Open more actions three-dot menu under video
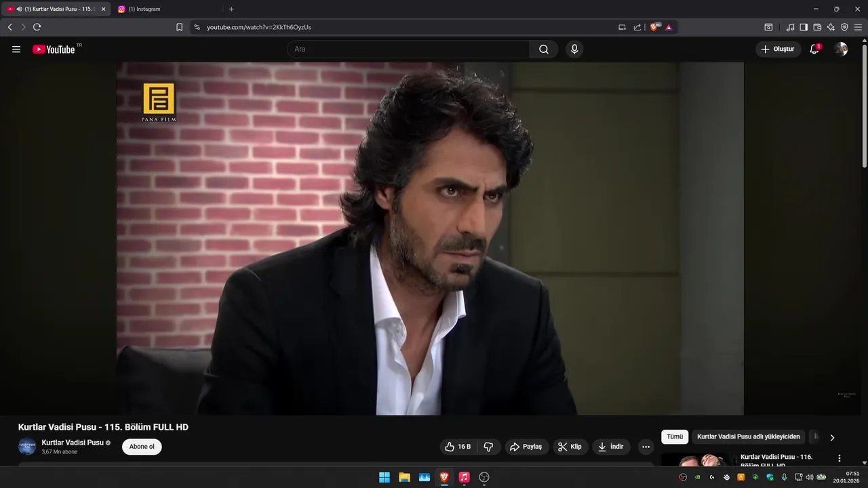 coord(646,447)
